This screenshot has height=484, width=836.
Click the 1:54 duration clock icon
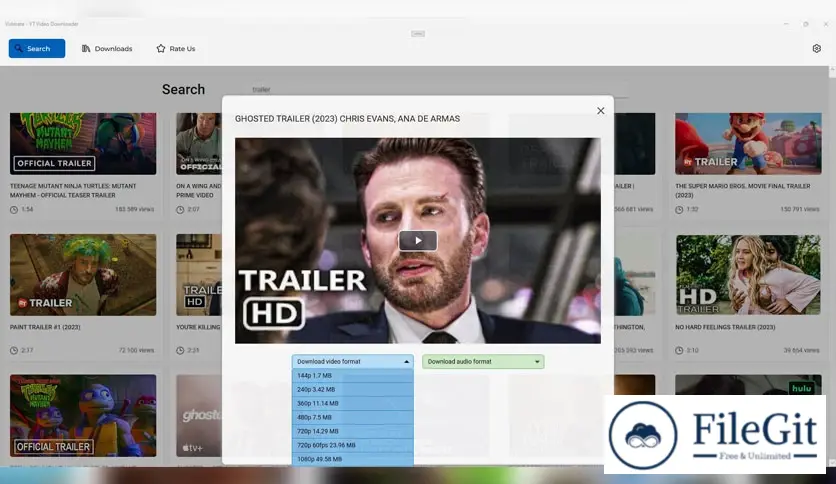14,210
